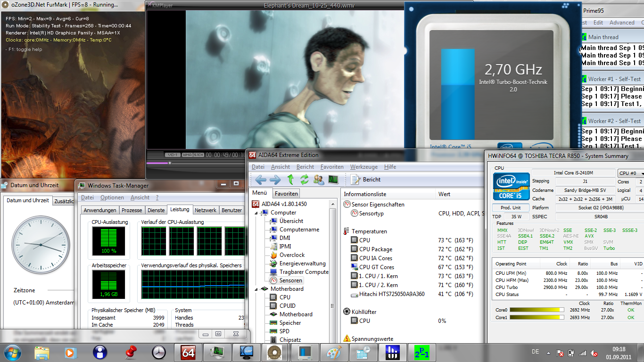Open Task-Manager taskbar icon
Viewport: 644px width, 362px height.
[217, 352]
